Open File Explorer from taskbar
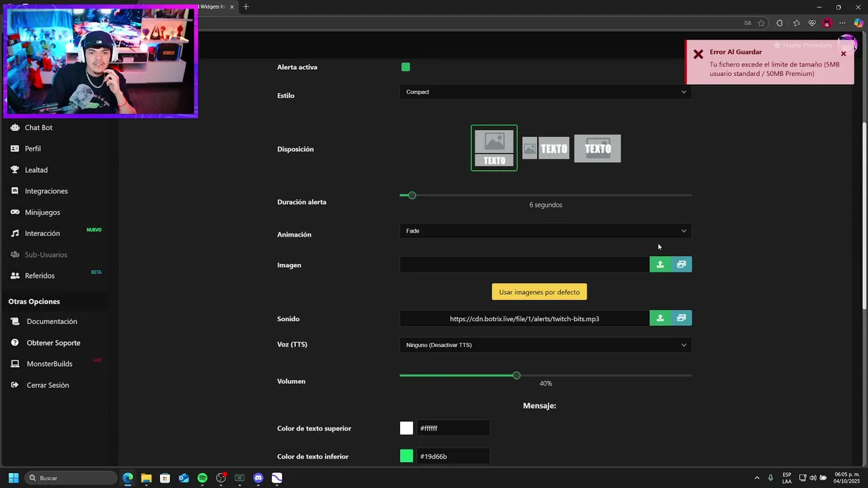Image resolution: width=868 pixels, height=488 pixels. (146, 478)
